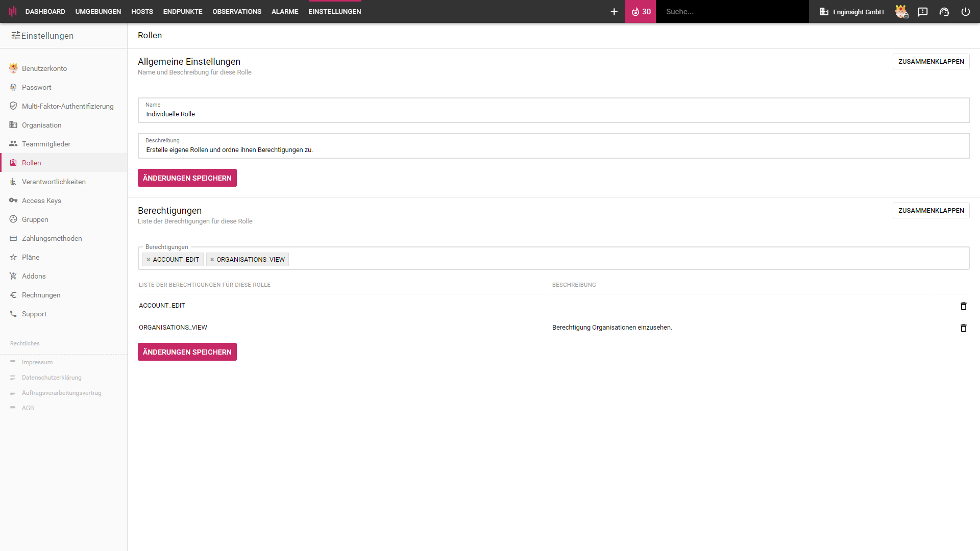Open the feedback message icon
The width and height of the screenshot is (980, 551).
coord(922,12)
